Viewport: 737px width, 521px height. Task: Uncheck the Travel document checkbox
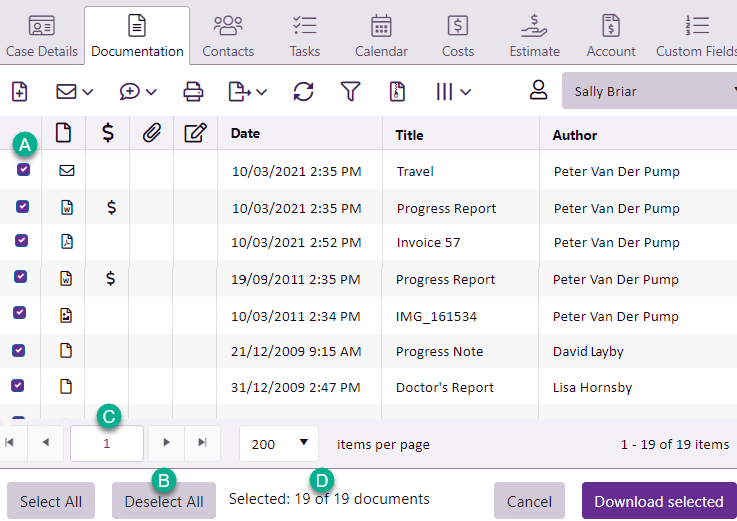pos(23,170)
